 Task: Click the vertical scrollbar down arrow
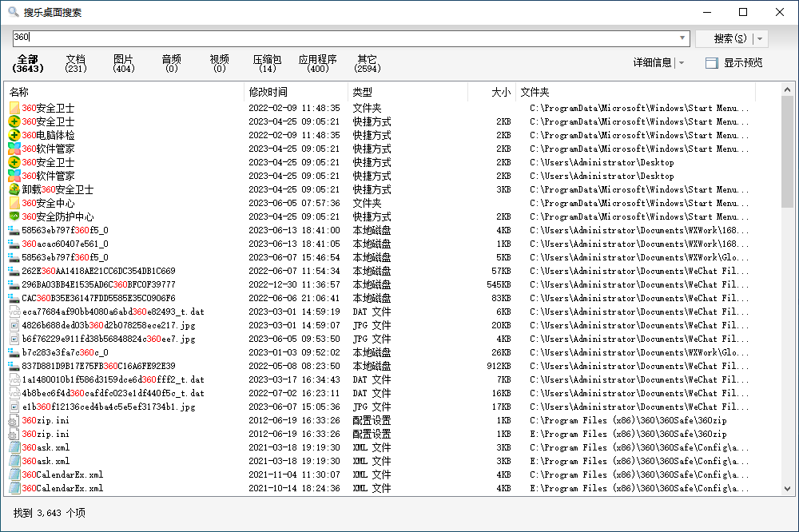coord(787,489)
